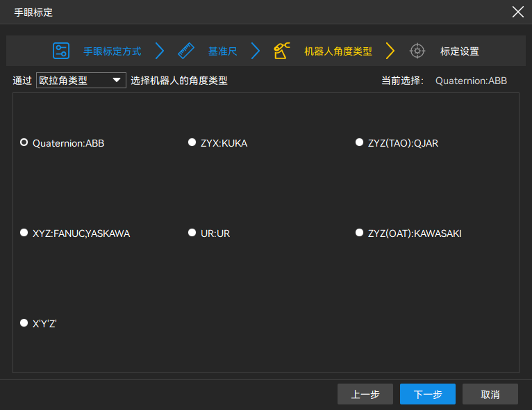Go to the 手眼标定方式 step
Image resolution: width=532 pixels, height=410 pixels.
(113, 51)
